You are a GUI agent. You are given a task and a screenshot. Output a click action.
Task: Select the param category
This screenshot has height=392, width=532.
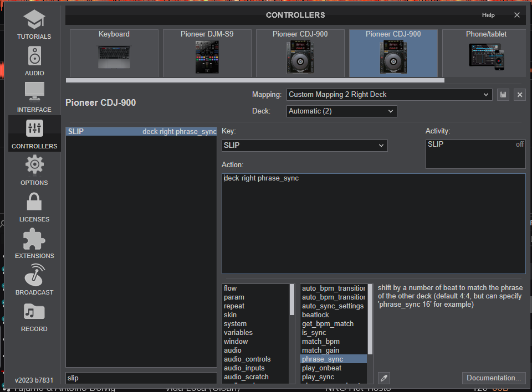[x=256, y=297]
